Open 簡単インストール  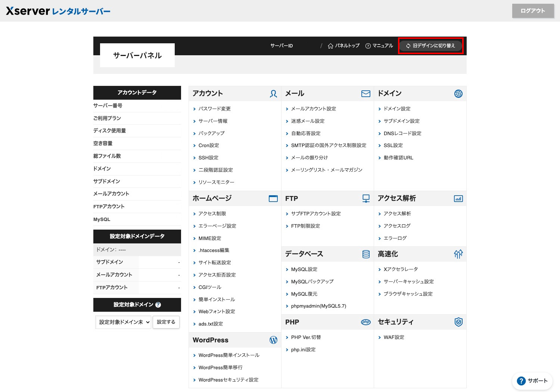pyautogui.click(x=217, y=300)
